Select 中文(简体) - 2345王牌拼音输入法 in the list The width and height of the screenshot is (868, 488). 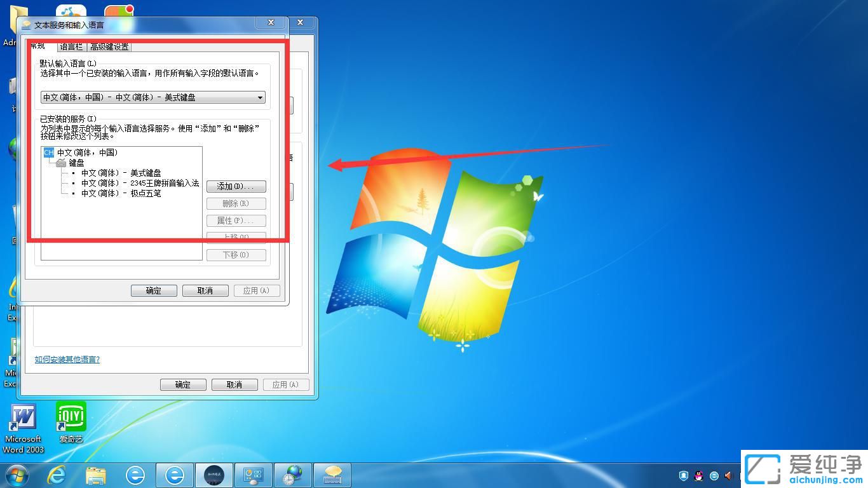click(140, 183)
